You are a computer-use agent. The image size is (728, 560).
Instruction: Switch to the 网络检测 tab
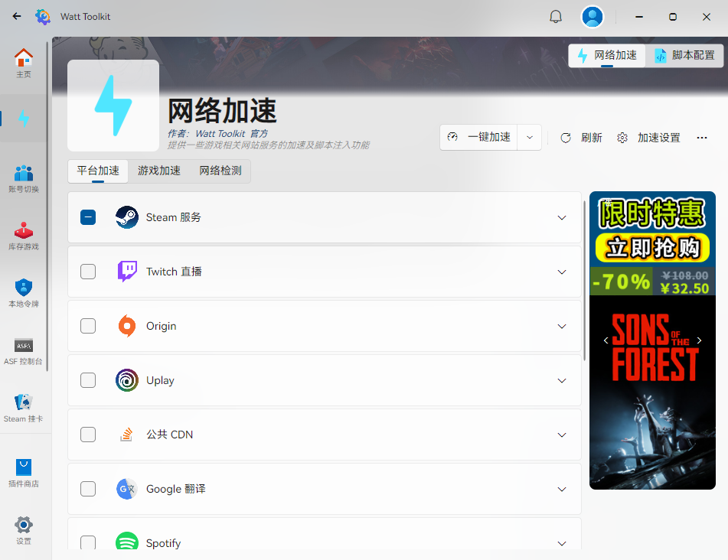tap(220, 171)
